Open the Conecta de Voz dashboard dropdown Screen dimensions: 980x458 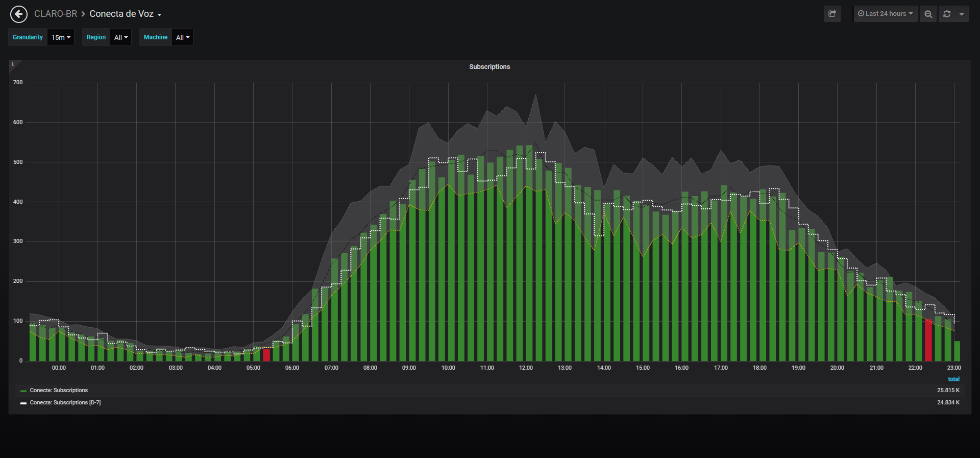(125, 14)
